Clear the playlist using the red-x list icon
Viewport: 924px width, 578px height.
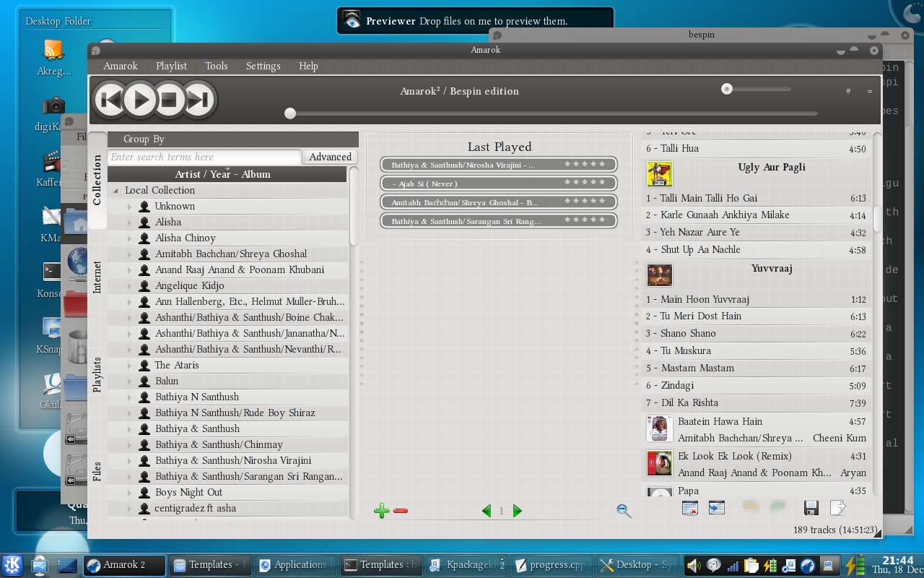(x=689, y=508)
